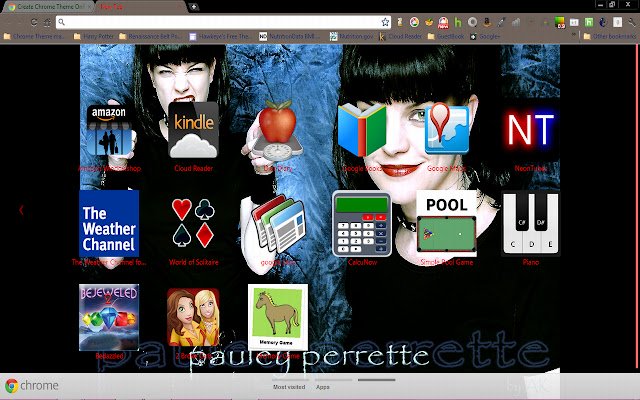The width and height of the screenshot is (640, 400).
Task: Open the Diet Diary apple app
Action: (x=278, y=131)
